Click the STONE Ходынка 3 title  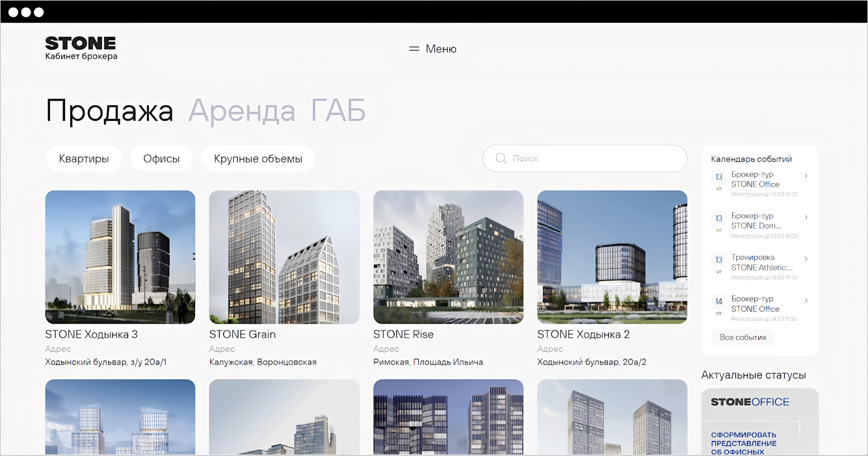point(92,335)
